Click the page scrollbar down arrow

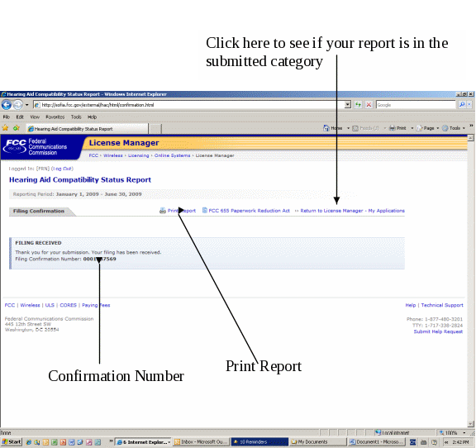click(471, 424)
